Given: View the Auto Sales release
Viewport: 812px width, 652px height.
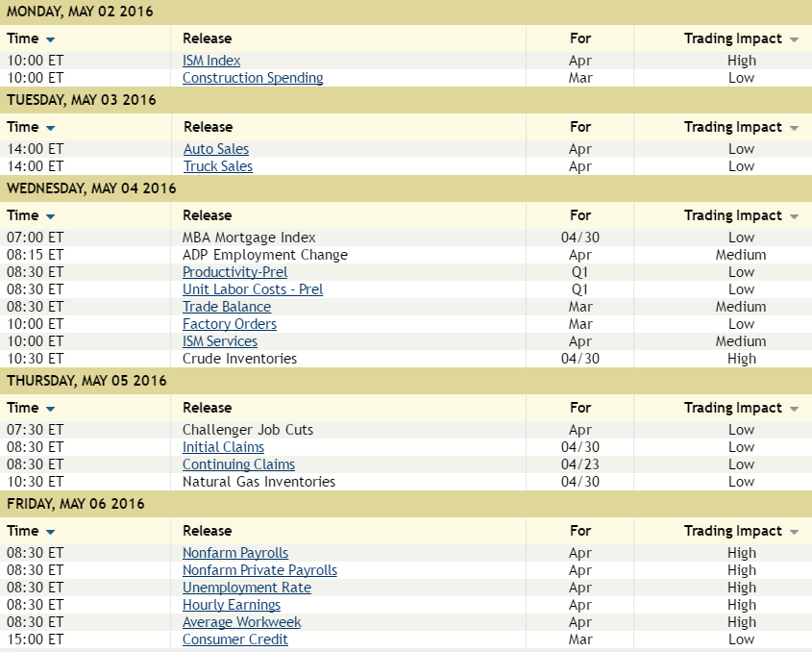Looking at the screenshot, I should tap(216, 149).
